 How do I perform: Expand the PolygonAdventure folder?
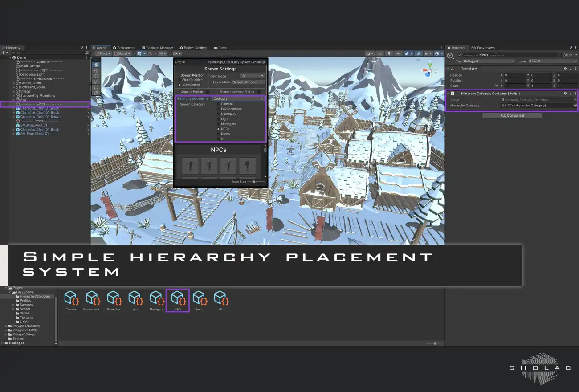[6, 326]
